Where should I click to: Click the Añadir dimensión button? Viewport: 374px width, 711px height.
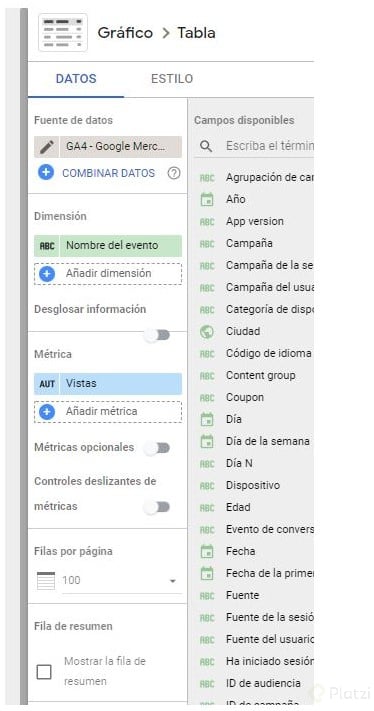(108, 274)
